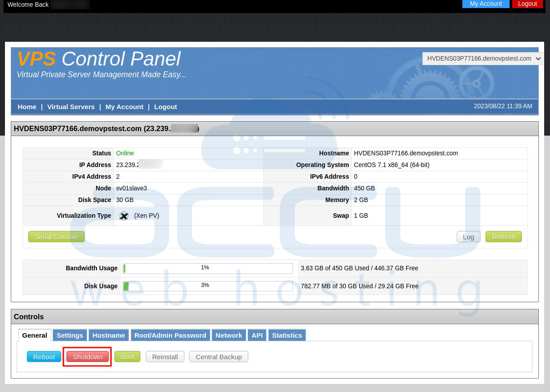Choose Logout in the navigation bar
This screenshot has height=392, width=550.
tap(165, 107)
